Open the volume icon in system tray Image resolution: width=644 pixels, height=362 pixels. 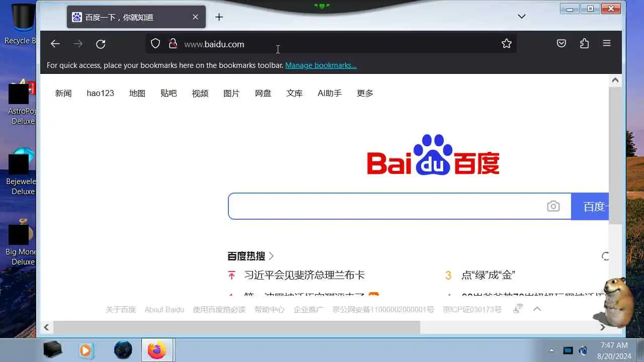pyautogui.click(x=583, y=350)
